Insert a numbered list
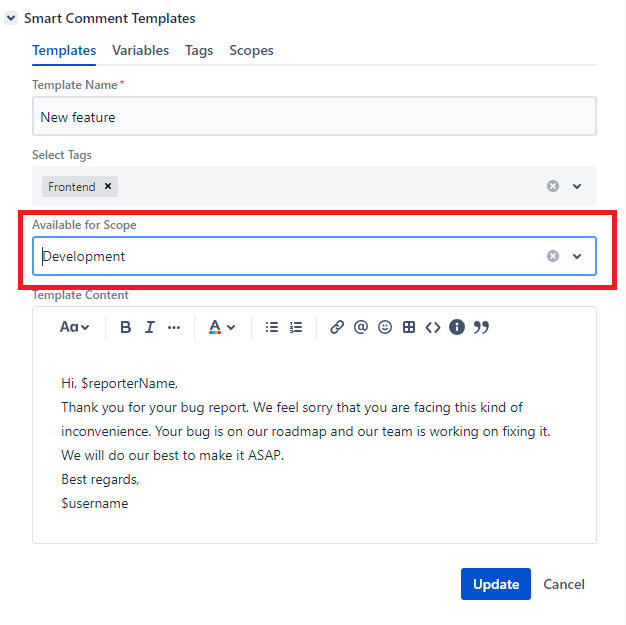 point(296,327)
